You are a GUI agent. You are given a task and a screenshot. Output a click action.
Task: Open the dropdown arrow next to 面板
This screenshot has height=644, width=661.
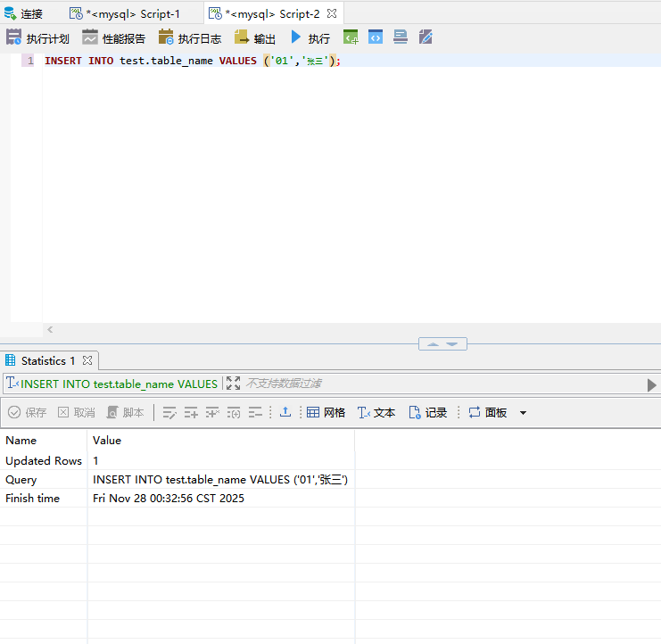click(523, 413)
